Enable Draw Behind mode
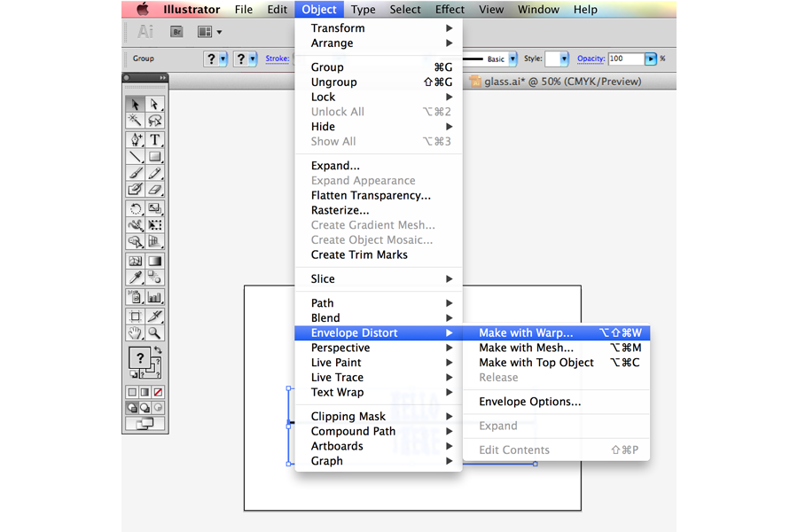798x532 pixels. 145,408
